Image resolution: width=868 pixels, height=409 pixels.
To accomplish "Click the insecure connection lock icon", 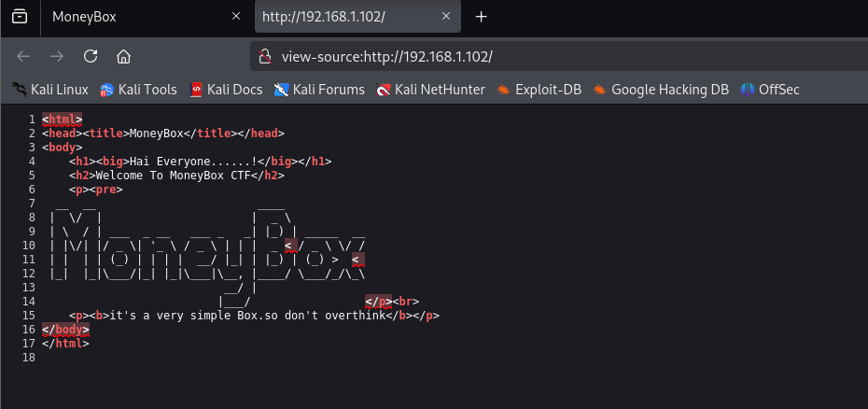I will point(265,56).
